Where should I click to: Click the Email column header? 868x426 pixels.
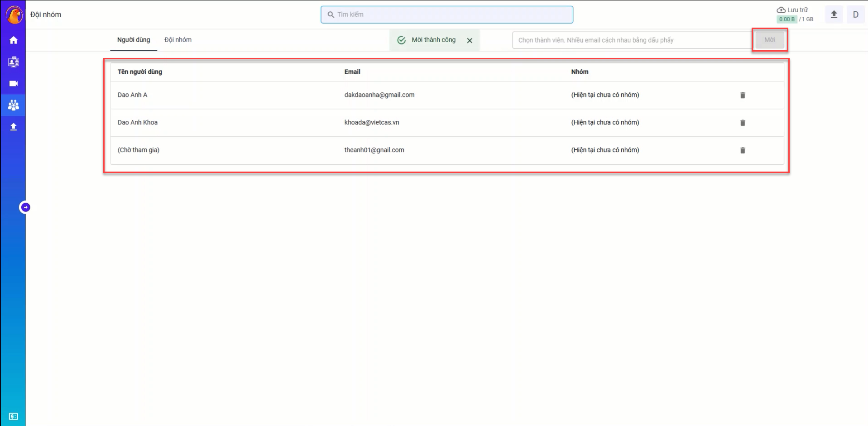pos(352,72)
